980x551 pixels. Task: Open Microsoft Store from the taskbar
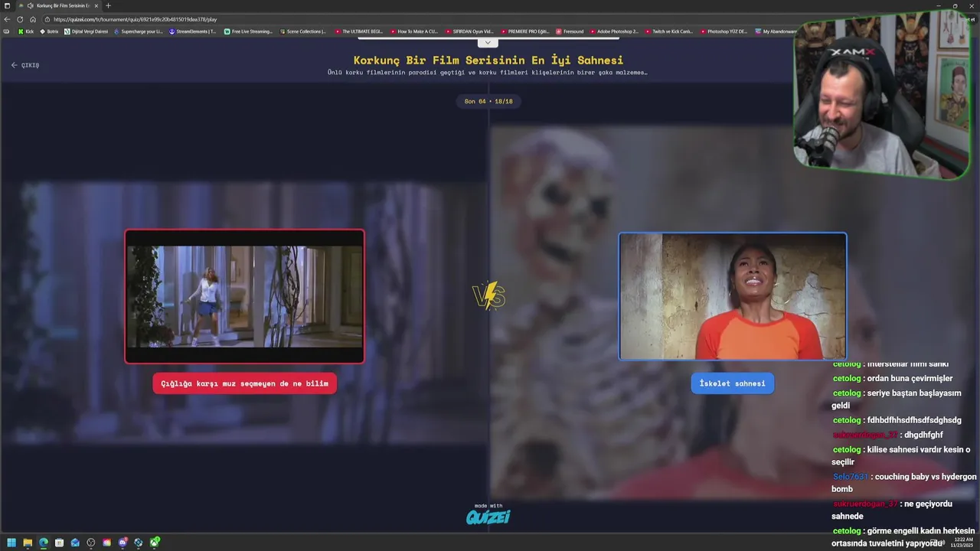pyautogui.click(x=59, y=543)
